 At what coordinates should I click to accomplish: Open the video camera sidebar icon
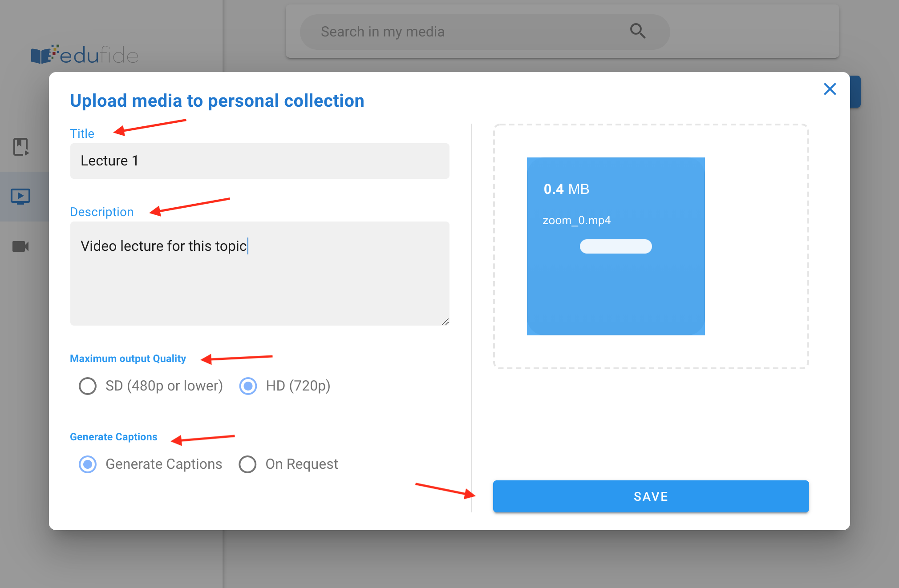20,246
